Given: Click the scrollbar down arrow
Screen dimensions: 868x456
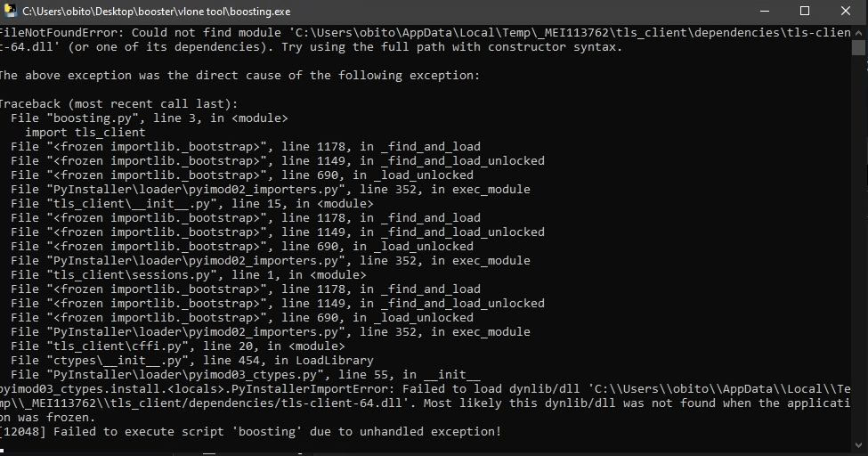Looking at the screenshot, I should (858, 444).
